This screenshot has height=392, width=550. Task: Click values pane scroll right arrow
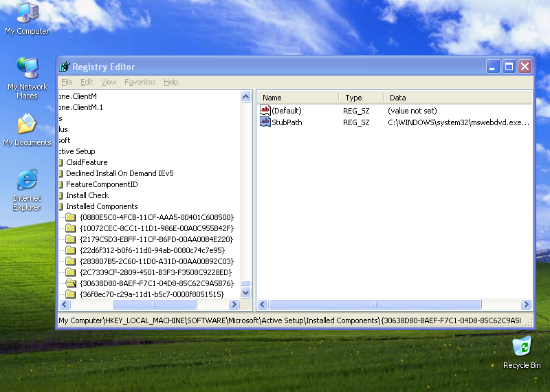click(526, 304)
